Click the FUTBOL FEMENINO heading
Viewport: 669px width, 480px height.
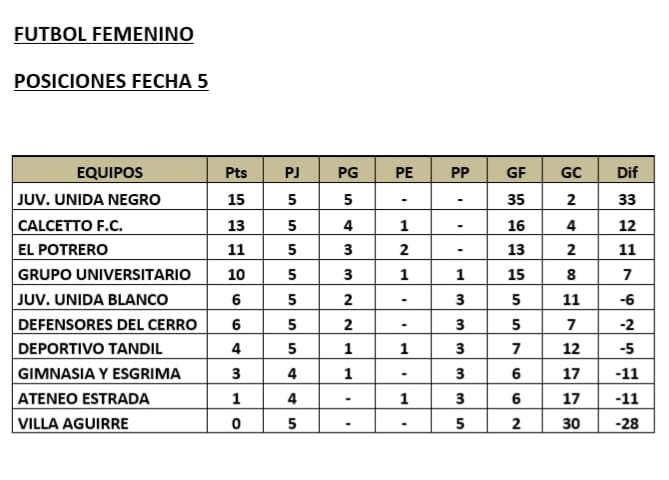pyautogui.click(x=103, y=35)
